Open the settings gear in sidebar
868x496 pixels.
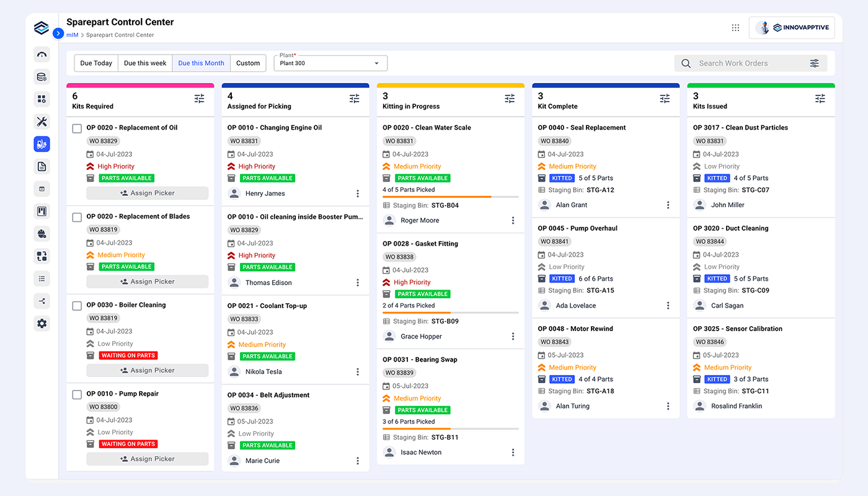(x=42, y=323)
